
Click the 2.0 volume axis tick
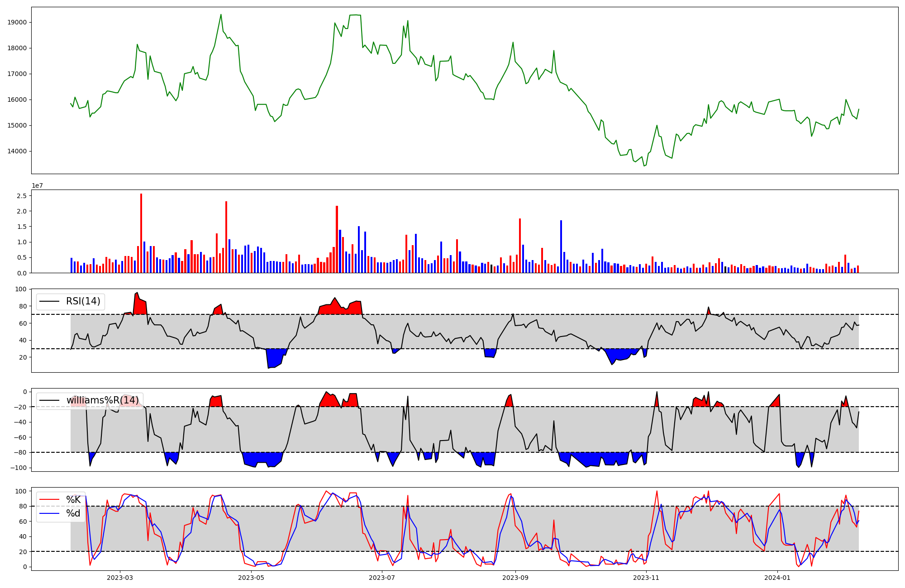tap(21, 211)
